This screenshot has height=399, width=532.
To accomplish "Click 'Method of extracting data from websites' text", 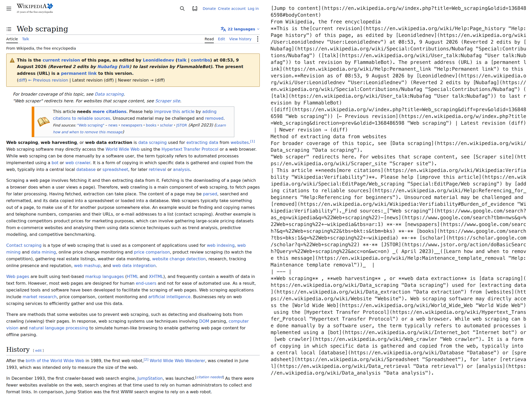I will click(x=328, y=137).
